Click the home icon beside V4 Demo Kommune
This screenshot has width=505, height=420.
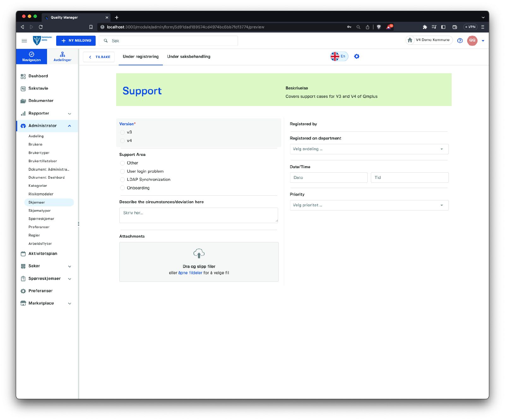(x=410, y=40)
